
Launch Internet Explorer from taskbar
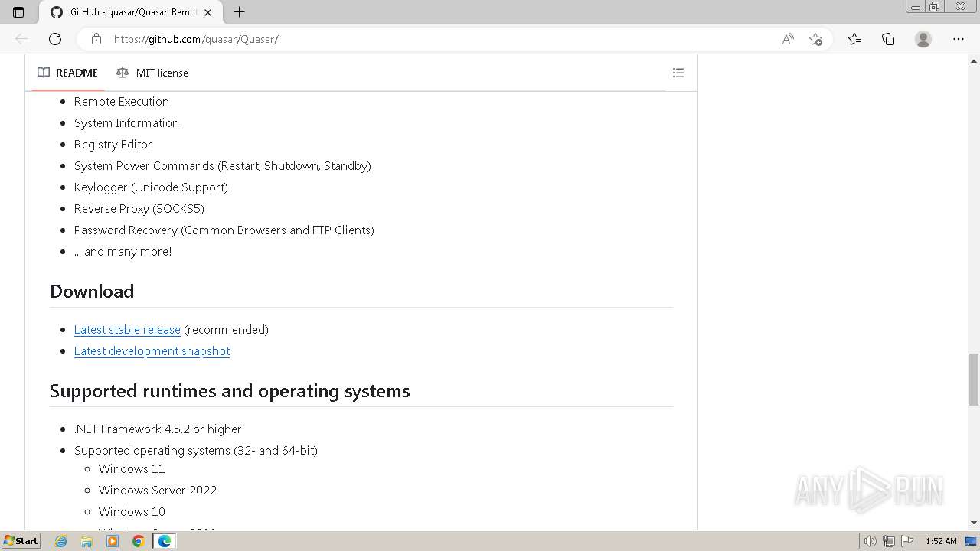(x=61, y=541)
